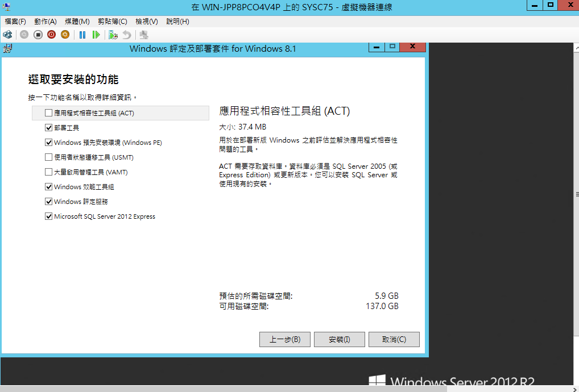The image size is (579, 392).
Task: Open the 媒體(M) menu
Action: (77, 22)
